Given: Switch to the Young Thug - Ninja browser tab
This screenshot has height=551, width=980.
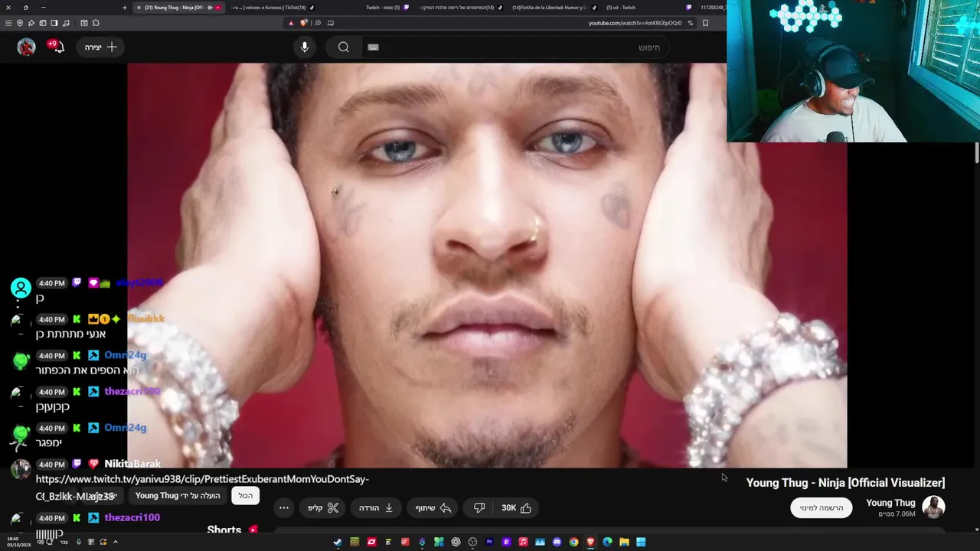Looking at the screenshot, I should tap(181, 8).
